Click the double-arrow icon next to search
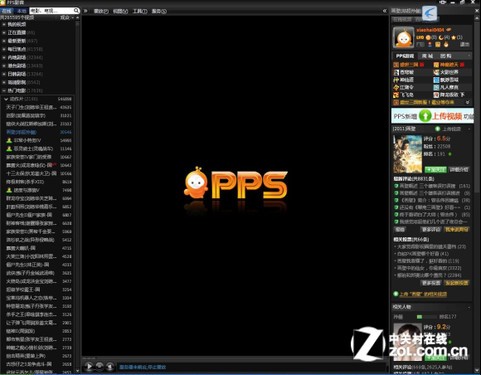 click(x=86, y=11)
